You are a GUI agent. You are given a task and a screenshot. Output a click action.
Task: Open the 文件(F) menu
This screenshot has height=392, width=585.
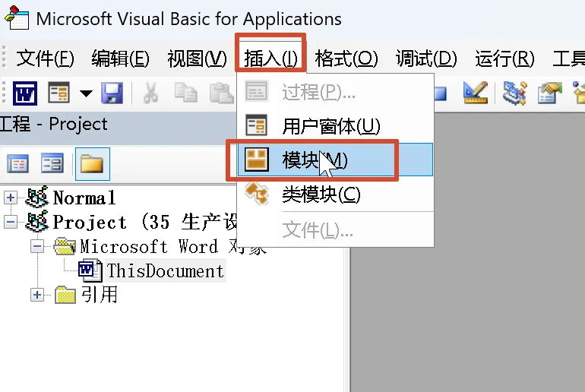[45, 58]
